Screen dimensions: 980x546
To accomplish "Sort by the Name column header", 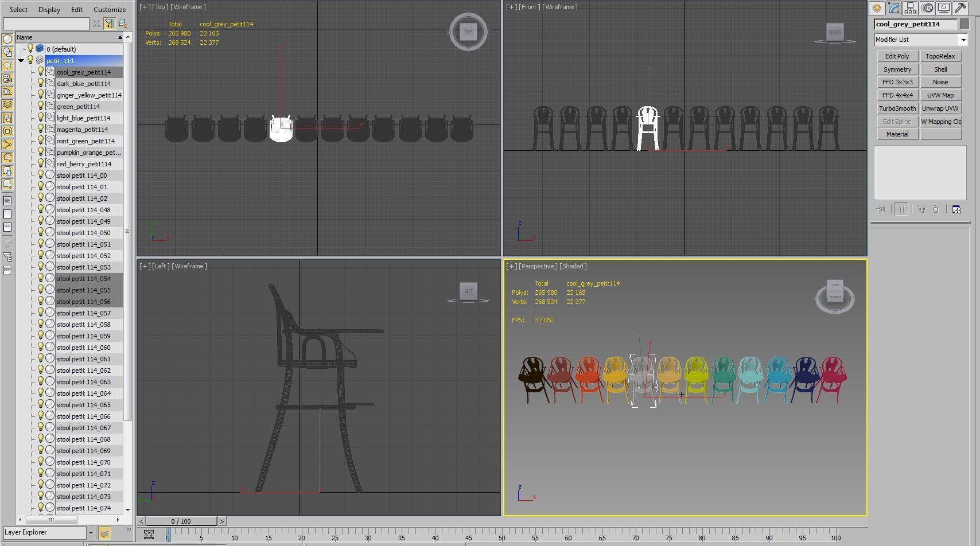I will [x=69, y=37].
